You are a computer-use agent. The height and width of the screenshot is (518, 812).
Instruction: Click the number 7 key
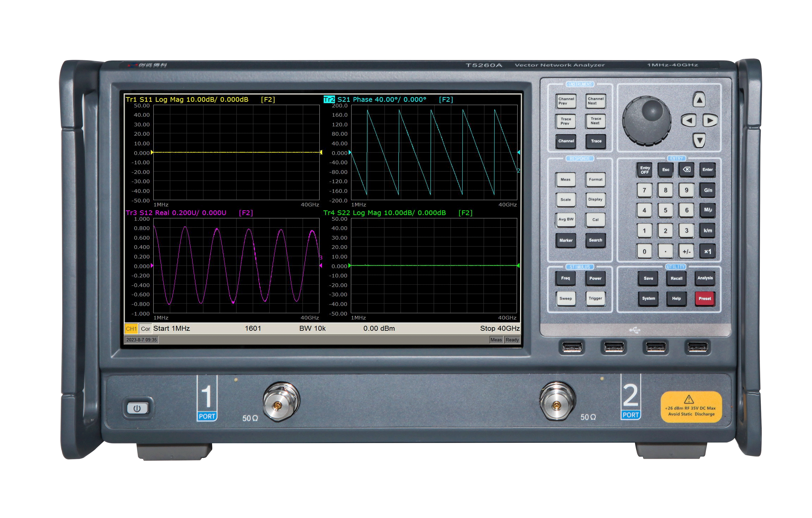pyautogui.click(x=644, y=190)
